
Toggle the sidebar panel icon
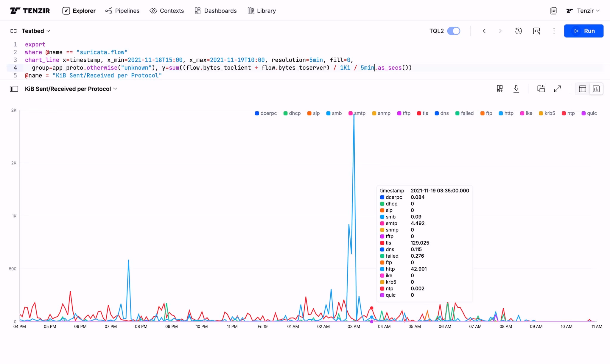click(14, 89)
